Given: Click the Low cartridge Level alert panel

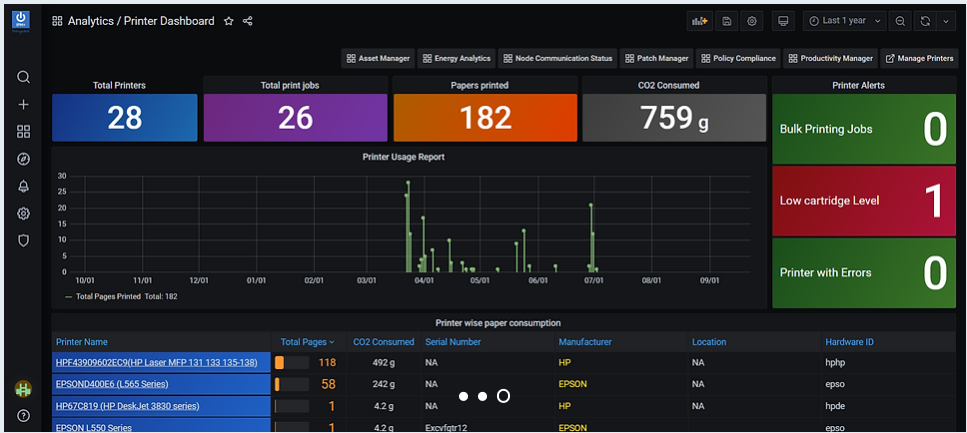Looking at the screenshot, I should pyautogui.click(x=863, y=200).
